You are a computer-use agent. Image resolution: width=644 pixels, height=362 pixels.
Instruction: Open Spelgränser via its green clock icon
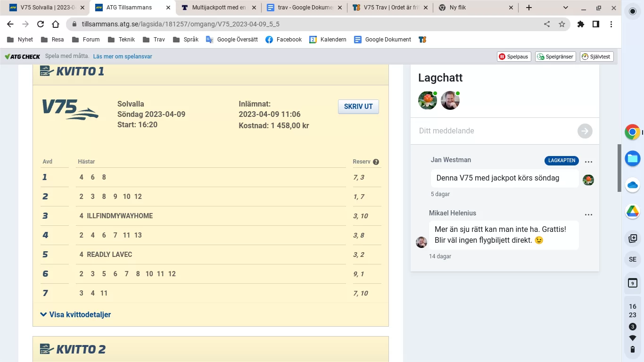point(541,56)
